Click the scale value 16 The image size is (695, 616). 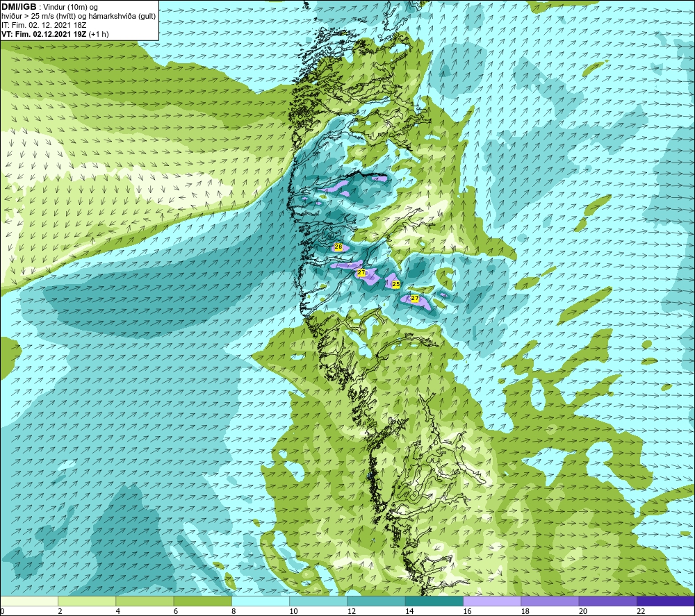point(468,611)
